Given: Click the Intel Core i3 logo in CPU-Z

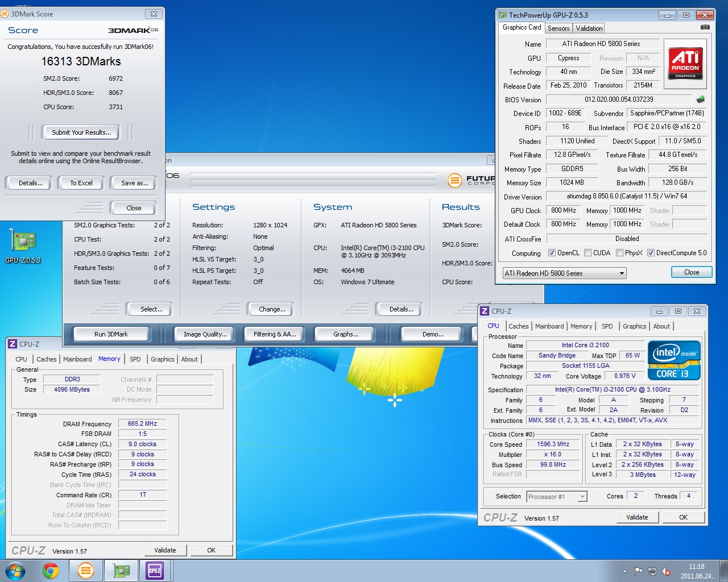Looking at the screenshot, I should click(x=674, y=360).
